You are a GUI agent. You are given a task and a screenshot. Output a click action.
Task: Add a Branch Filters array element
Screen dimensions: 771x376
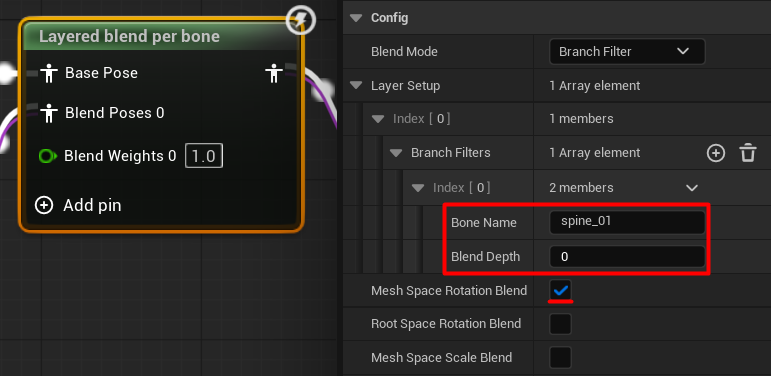[715, 153]
